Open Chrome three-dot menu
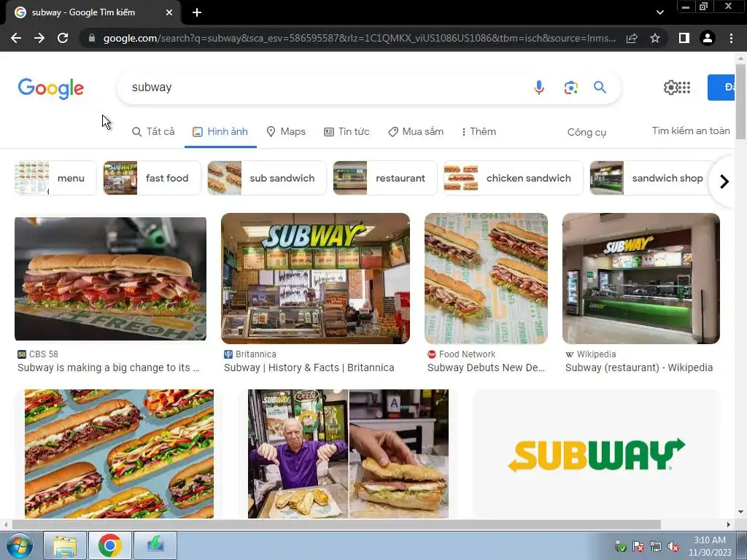The image size is (747, 560). [731, 38]
